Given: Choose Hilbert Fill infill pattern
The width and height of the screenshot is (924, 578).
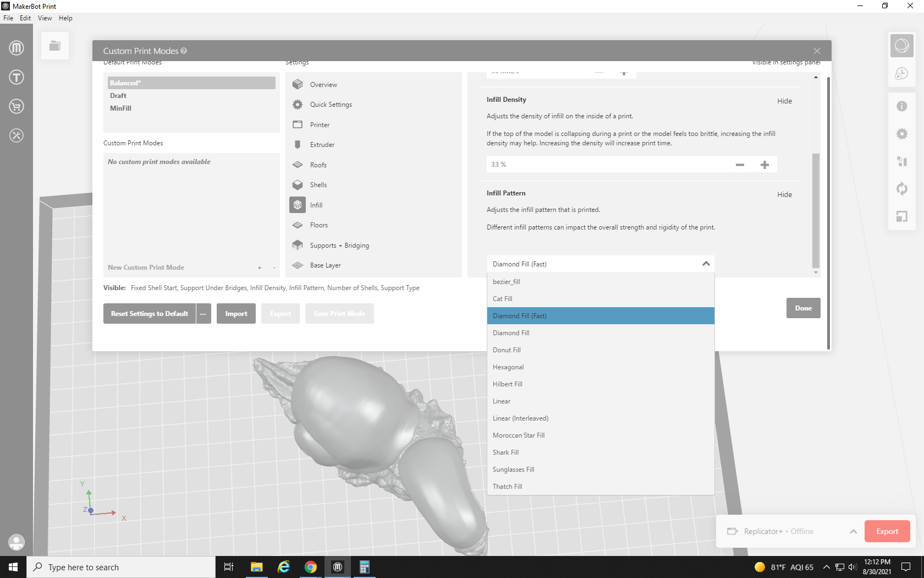Looking at the screenshot, I should coord(601,384).
